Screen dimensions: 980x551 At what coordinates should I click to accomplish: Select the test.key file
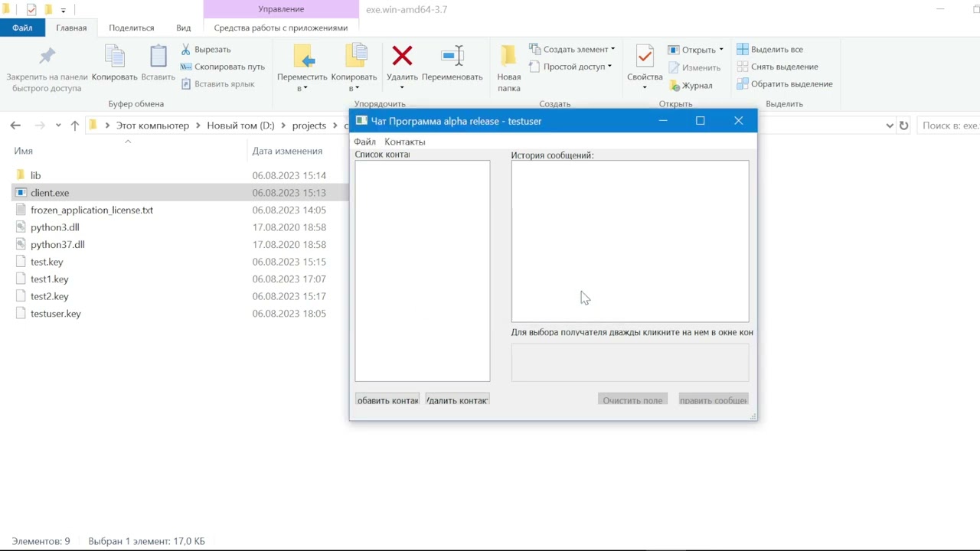(47, 262)
